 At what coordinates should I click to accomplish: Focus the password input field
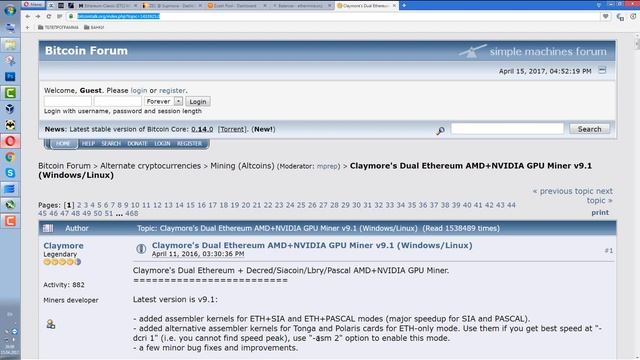click(x=118, y=101)
